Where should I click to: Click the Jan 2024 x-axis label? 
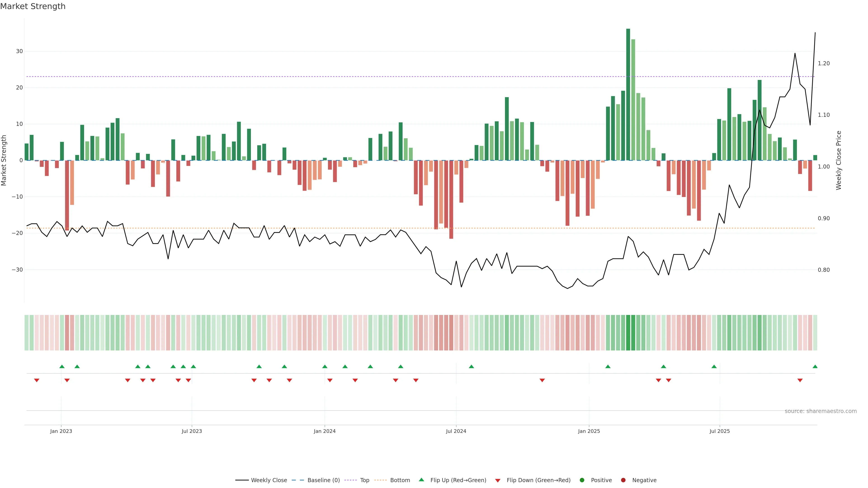pos(325,431)
